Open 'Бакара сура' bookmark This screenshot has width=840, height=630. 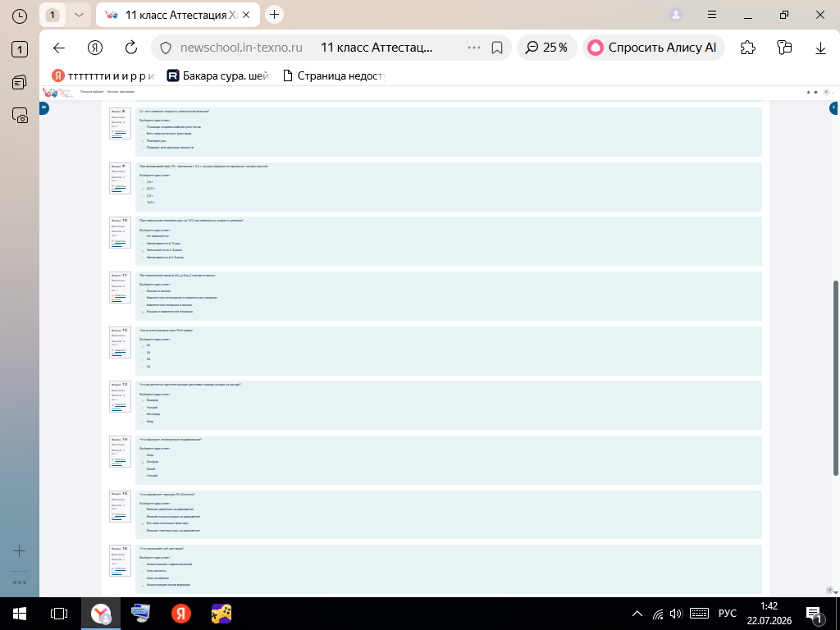coord(218,76)
